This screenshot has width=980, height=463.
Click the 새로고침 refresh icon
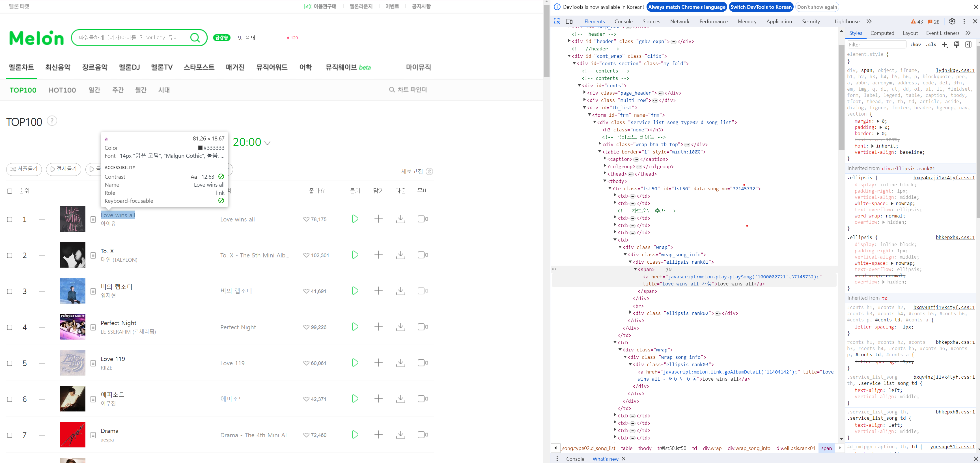click(x=429, y=171)
